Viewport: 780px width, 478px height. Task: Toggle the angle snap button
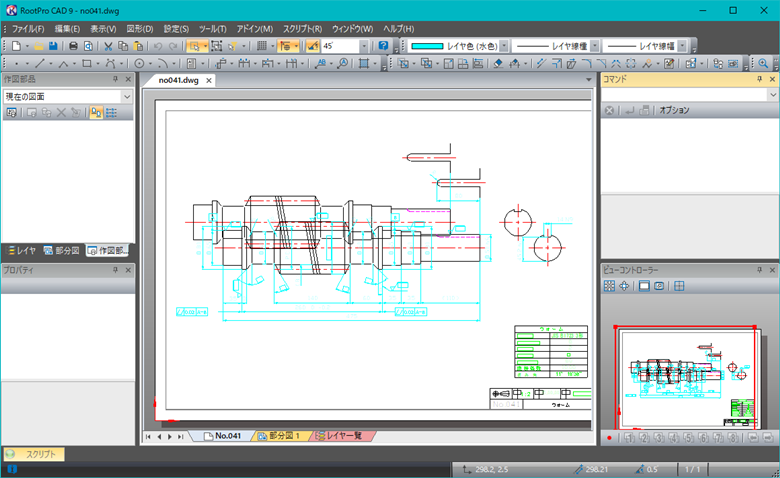[x=312, y=46]
